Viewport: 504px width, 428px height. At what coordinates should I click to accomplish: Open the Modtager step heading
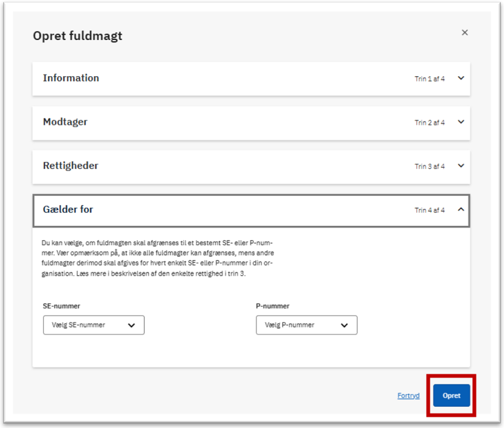65,122
